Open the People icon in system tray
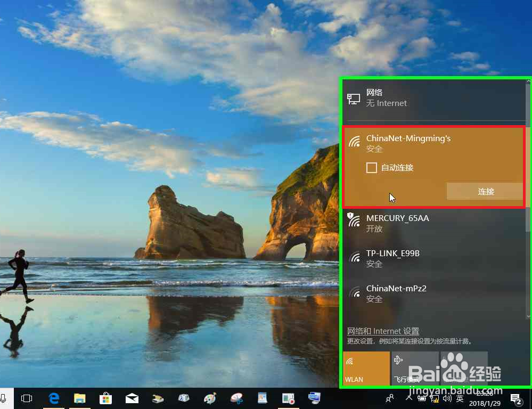 click(x=390, y=398)
